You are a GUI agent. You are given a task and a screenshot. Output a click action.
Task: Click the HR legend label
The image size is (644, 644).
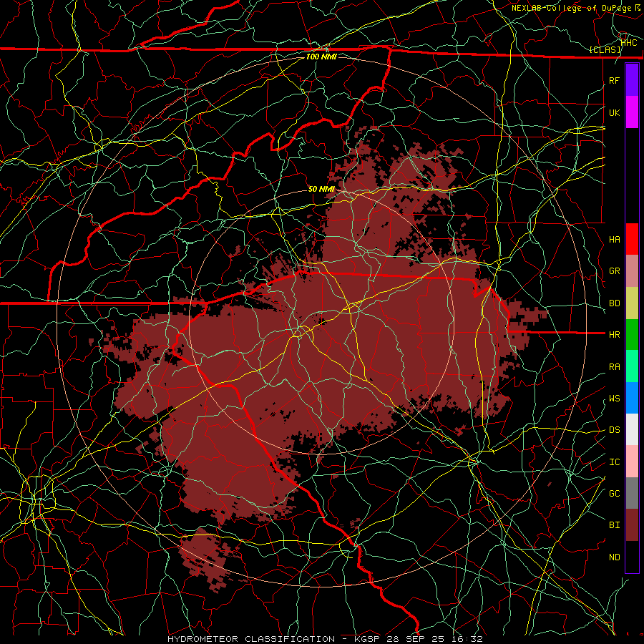point(614,335)
